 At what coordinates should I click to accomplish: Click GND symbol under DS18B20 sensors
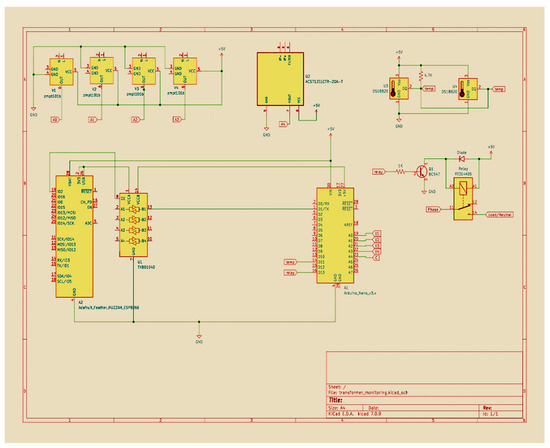(x=399, y=120)
